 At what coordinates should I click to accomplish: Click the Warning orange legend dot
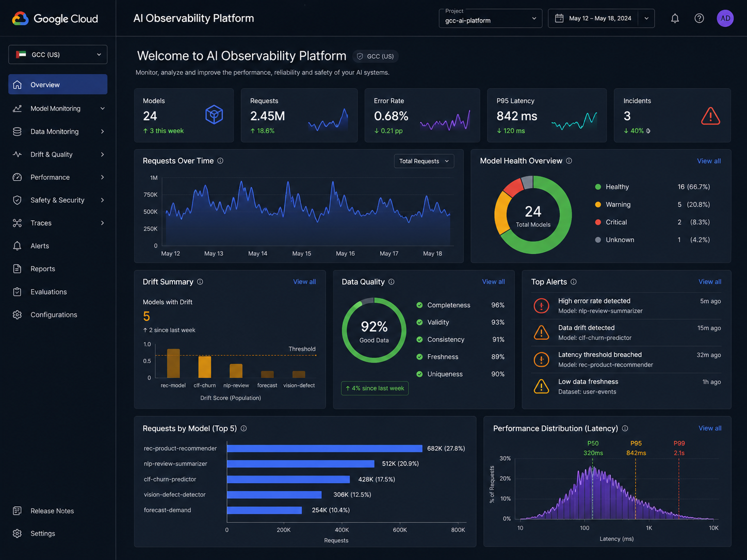click(x=598, y=204)
